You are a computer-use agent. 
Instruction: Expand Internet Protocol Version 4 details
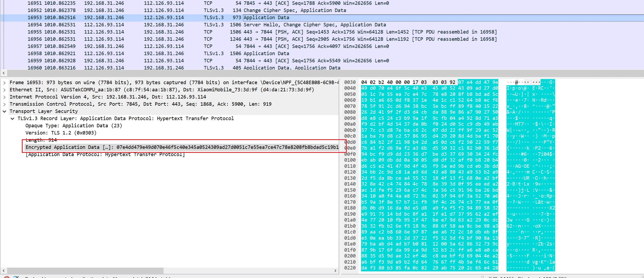pos(4,97)
